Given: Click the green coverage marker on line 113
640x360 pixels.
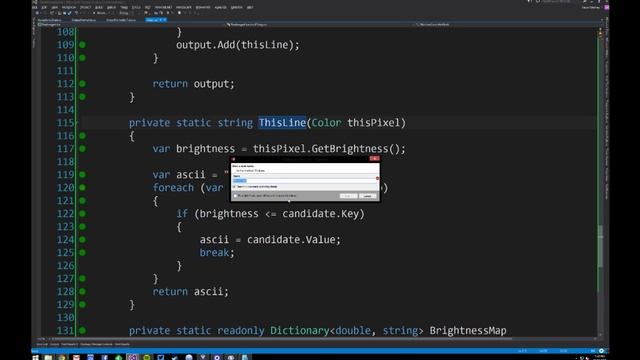Looking at the screenshot, I should (x=82, y=97).
